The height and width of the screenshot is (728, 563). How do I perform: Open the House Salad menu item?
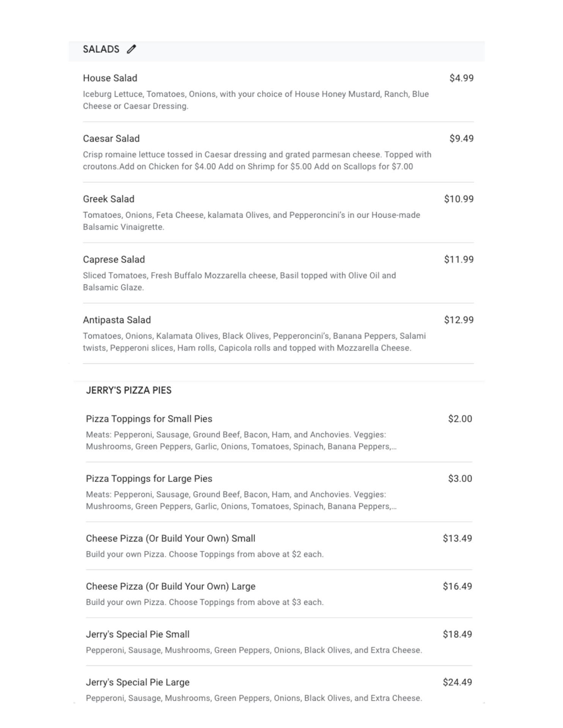[110, 78]
